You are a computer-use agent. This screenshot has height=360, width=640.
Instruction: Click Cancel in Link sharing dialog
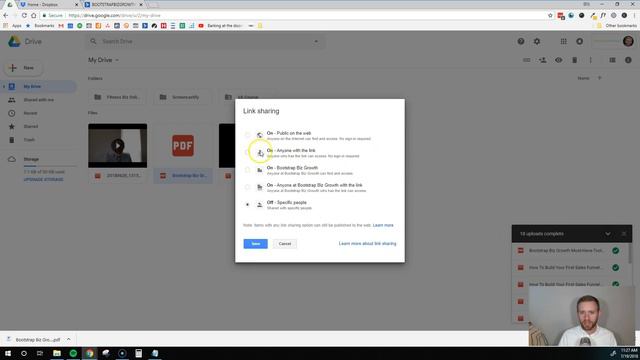point(285,244)
